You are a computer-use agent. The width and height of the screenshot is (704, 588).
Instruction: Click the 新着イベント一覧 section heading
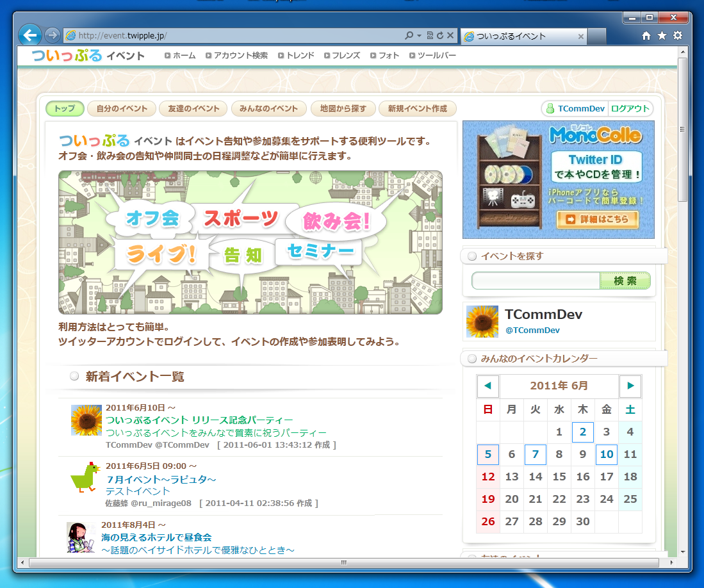coord(135,377)
